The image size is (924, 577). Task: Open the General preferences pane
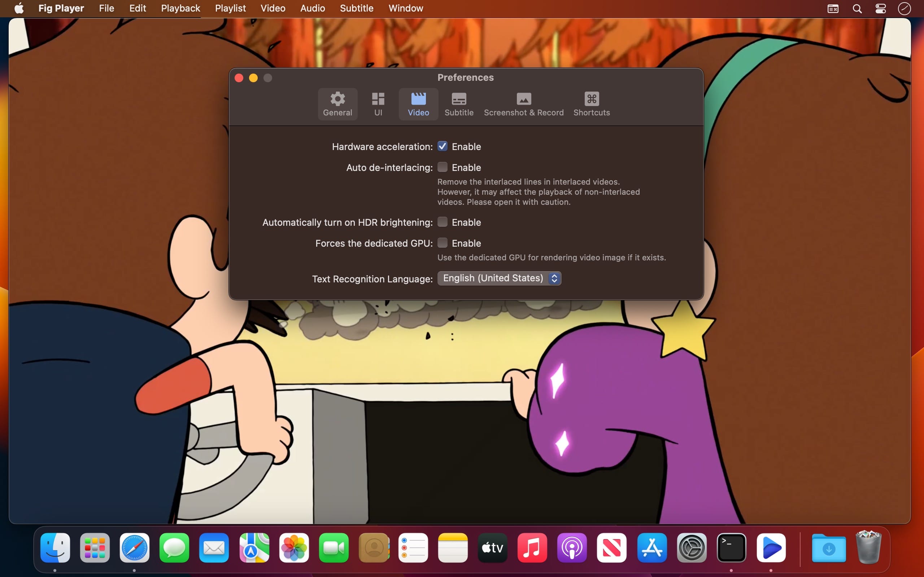[337, 104]
